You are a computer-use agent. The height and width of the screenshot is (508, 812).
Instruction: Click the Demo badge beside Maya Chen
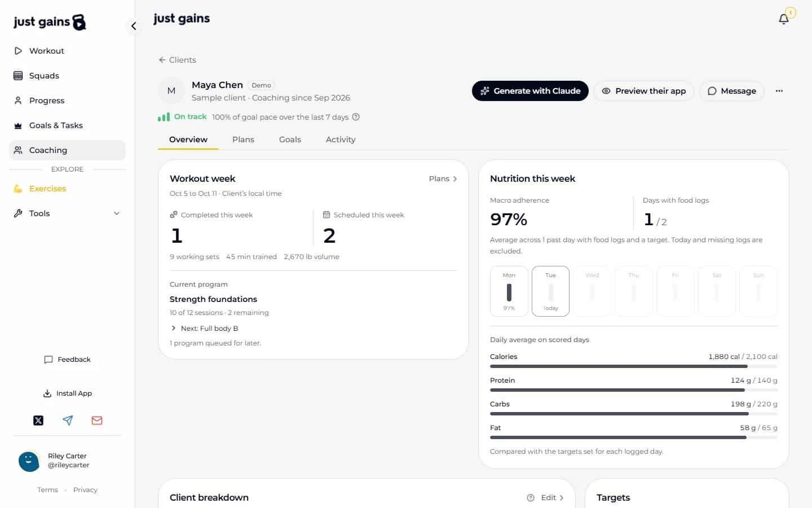pos(261,85)
